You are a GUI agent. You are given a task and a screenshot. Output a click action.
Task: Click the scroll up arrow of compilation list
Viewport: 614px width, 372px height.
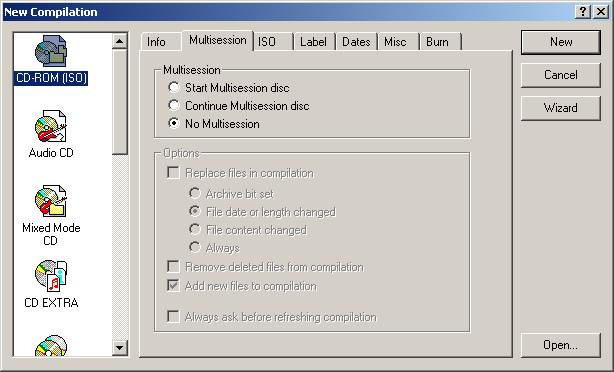click(120, 41)
